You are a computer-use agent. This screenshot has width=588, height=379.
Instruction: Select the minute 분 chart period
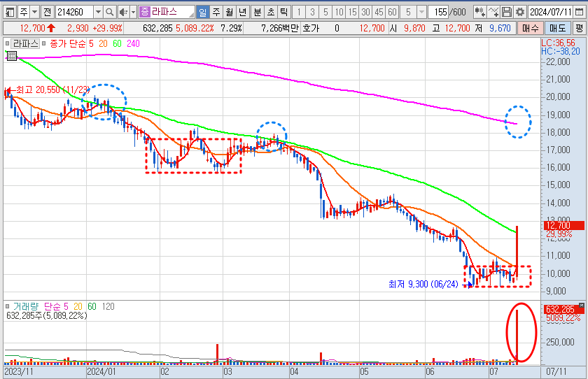[258, 13]
